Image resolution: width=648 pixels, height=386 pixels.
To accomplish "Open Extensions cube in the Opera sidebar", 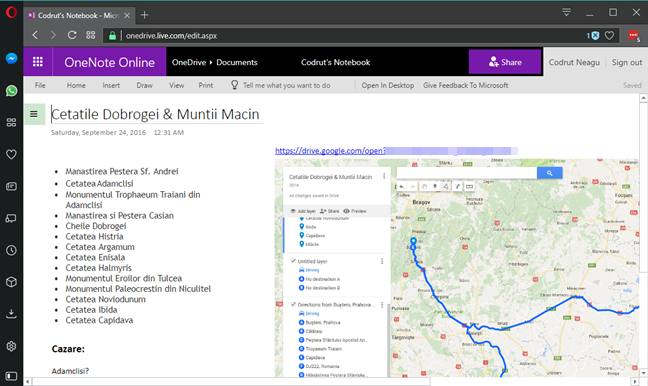I will coord(12,282).
